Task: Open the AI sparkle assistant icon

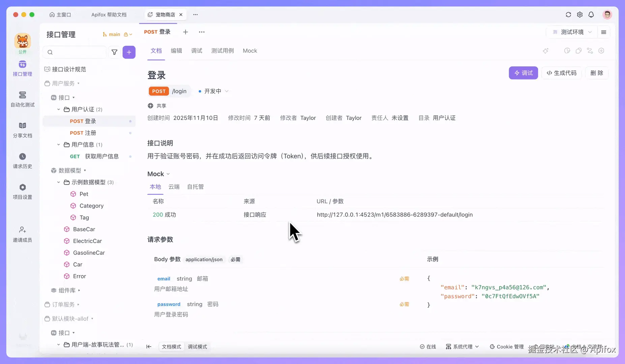Action: pos(546,51)
